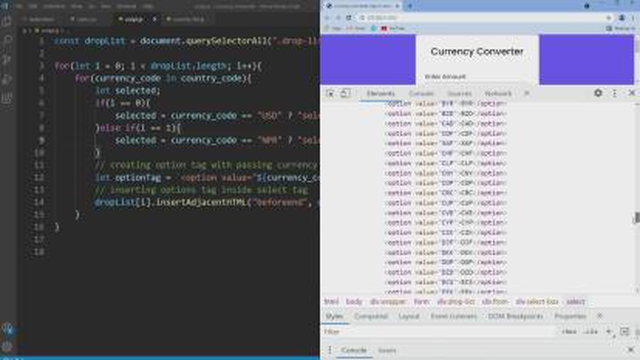This screenshot has height=360, width=640.
Task: Open Run and Debug in VS Code
Action: pyautogui.click(x=7, y=79)
